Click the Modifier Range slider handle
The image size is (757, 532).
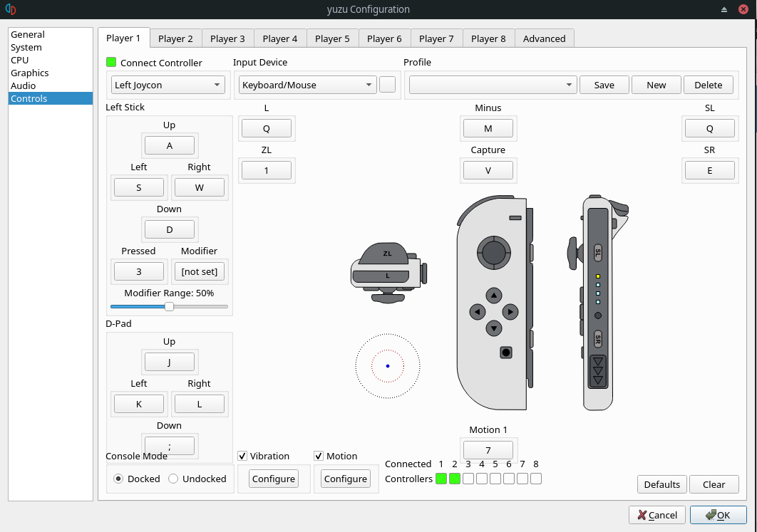point(169,306)
